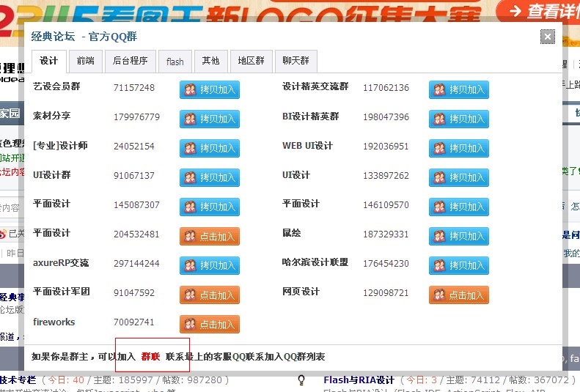Screen dimensions: 580x392
Task: Open the 技术专栏 forum link behind dialog
Action: point(18,380)
